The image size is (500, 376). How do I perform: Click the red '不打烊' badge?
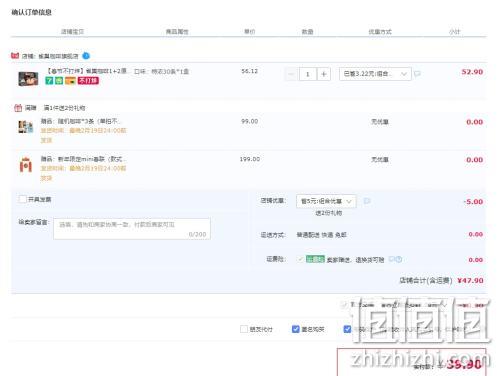point(88,81)
